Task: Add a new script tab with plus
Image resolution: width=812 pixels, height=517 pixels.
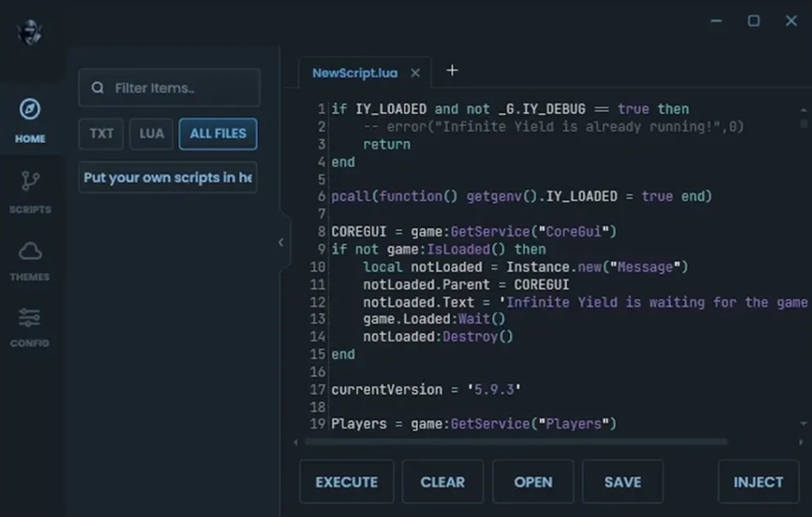Action: click(452, 70)
